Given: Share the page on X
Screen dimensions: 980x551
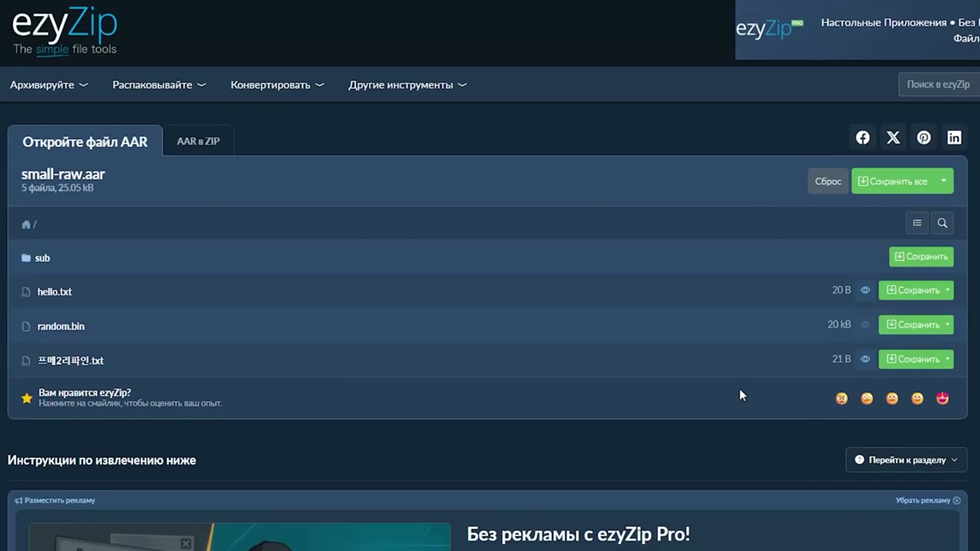Looking at the screenshot, I should coord(893,138).
